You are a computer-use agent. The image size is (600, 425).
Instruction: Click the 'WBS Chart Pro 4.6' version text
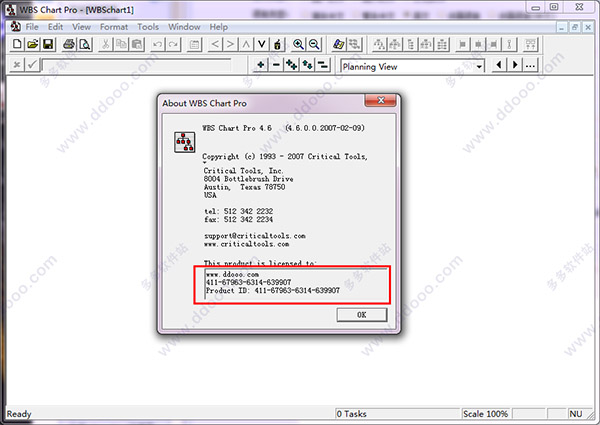pyautogui.click(x=237, y=128)
